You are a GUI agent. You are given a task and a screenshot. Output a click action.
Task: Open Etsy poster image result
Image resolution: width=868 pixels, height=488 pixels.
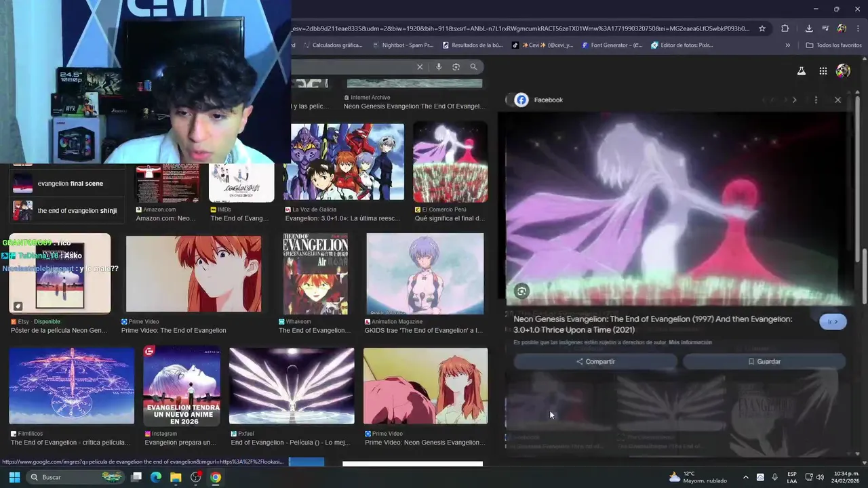pos(60,274)
